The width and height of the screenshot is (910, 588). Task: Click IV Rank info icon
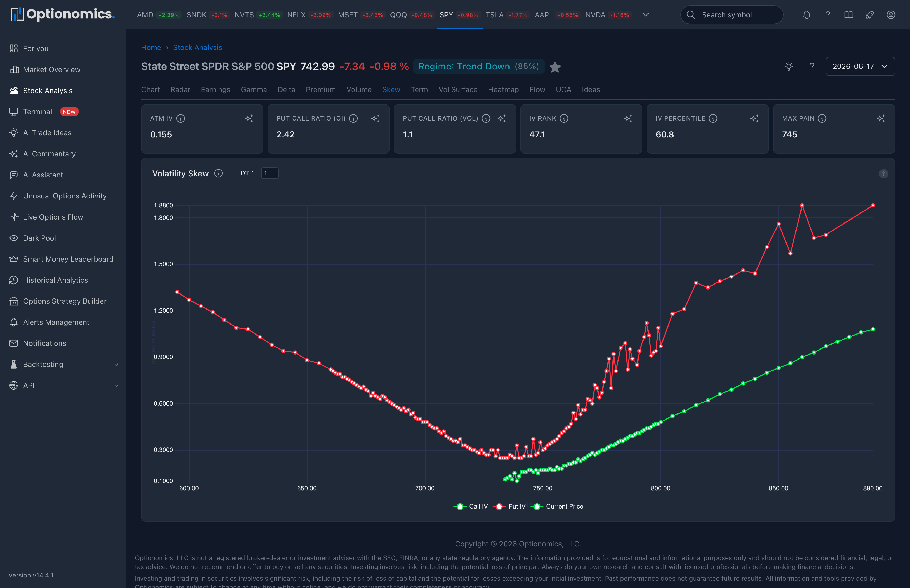[564, 118]
